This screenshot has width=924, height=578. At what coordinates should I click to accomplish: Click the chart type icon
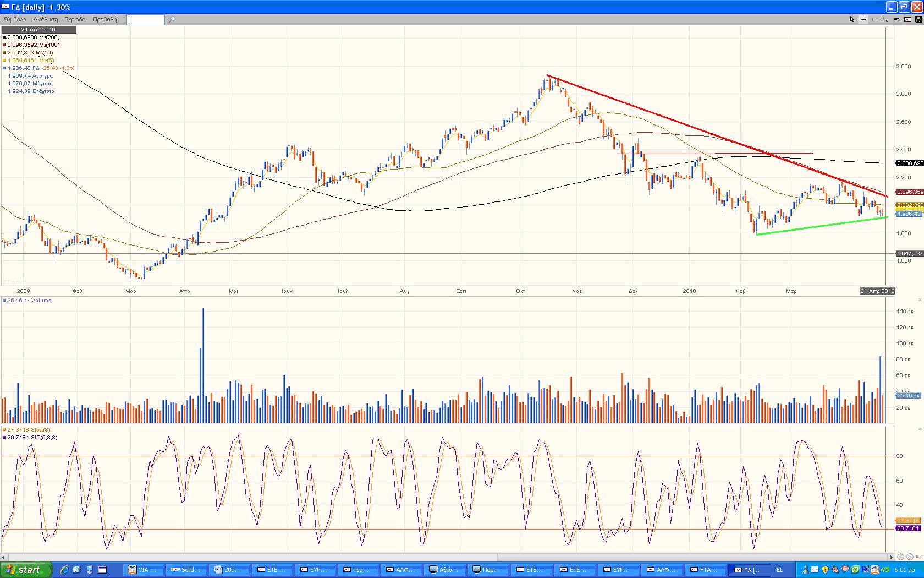(908, 19)
